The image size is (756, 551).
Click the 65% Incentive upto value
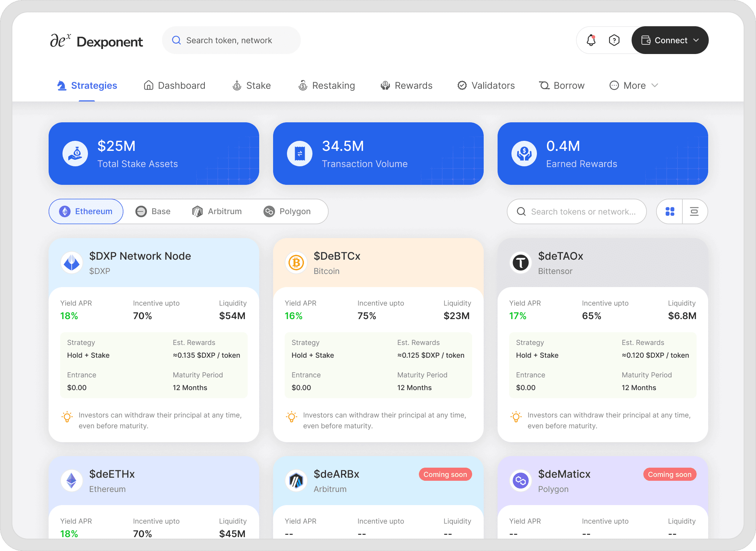(592, 316)
